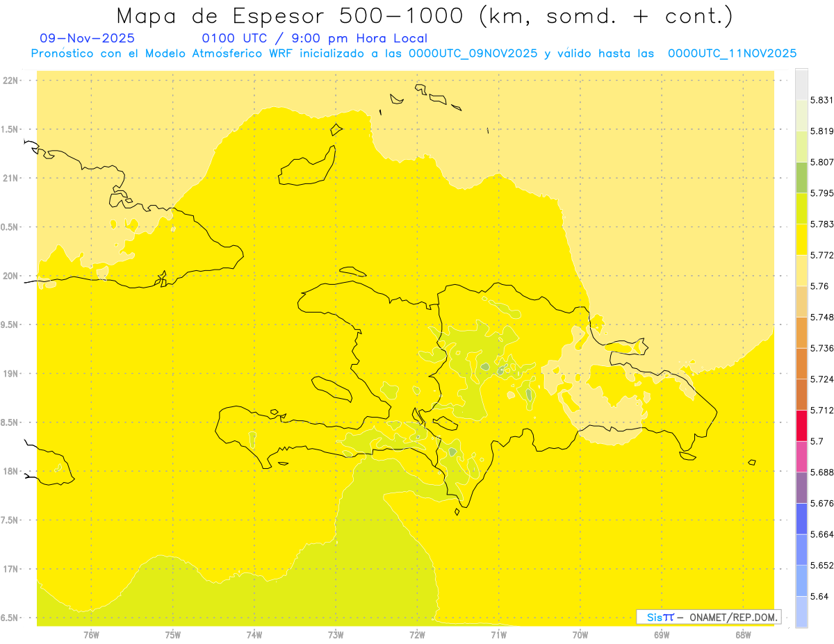Click legend value 5.783
The height and width of the screenshot is (644, 834).
point(821,224)
